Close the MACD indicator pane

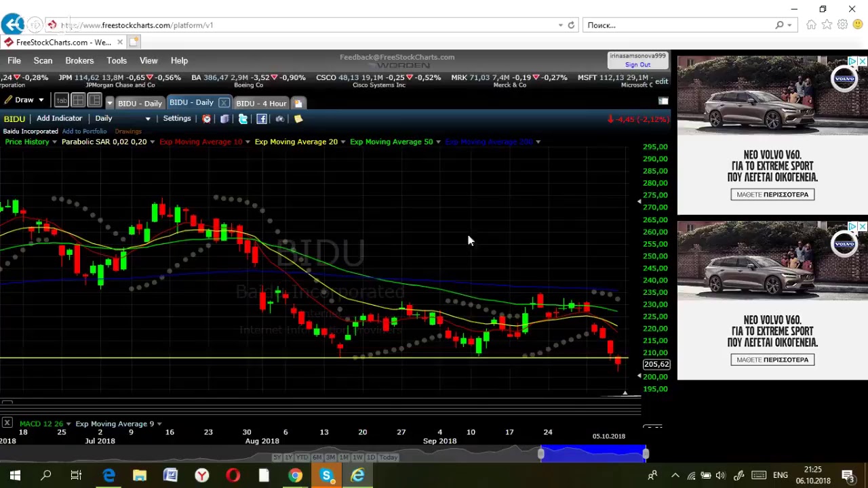click(x=7, y=423)
